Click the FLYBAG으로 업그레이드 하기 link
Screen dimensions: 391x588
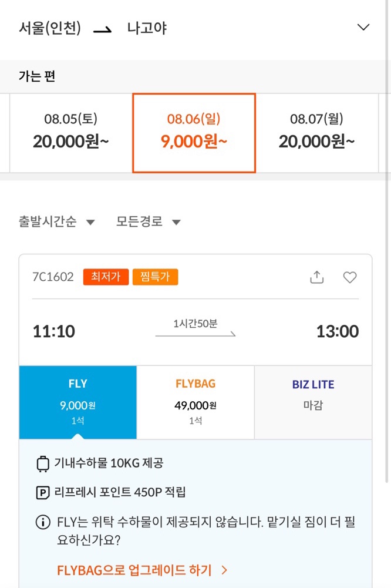click(142, 570)
